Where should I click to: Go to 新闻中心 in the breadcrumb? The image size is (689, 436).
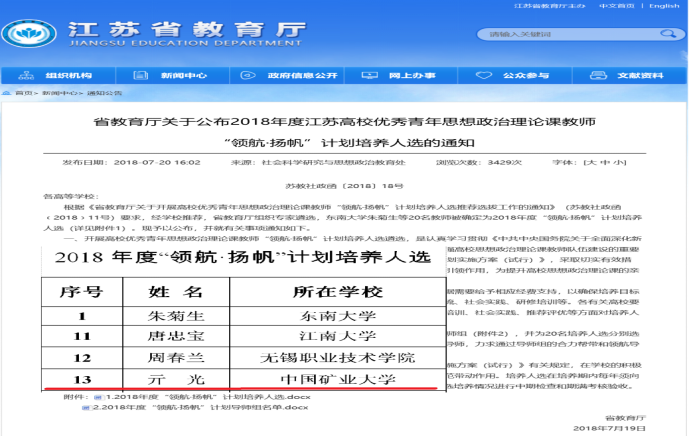coord(59,93)
